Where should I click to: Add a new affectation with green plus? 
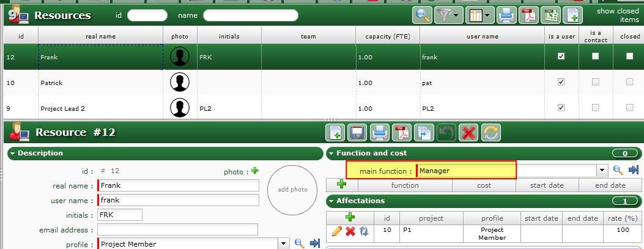[350, 217]
